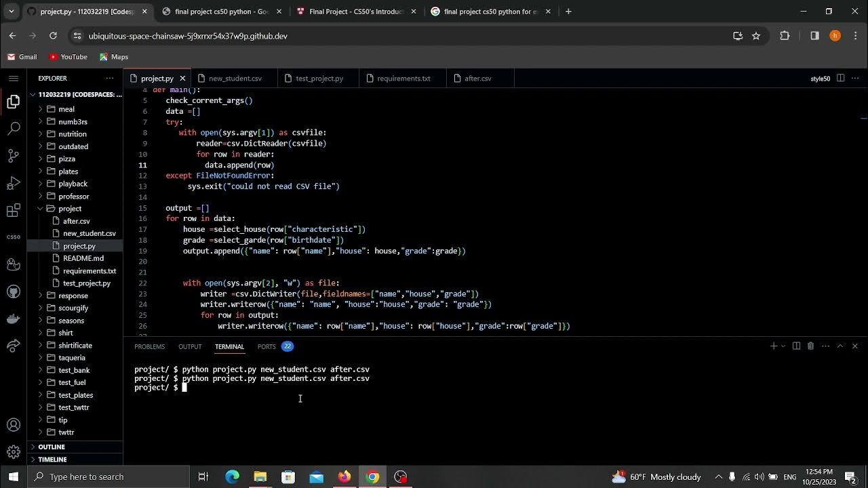Open the Explorer view in activity bar
Viewport: 868px width, 488px height.
pos(13,102)
